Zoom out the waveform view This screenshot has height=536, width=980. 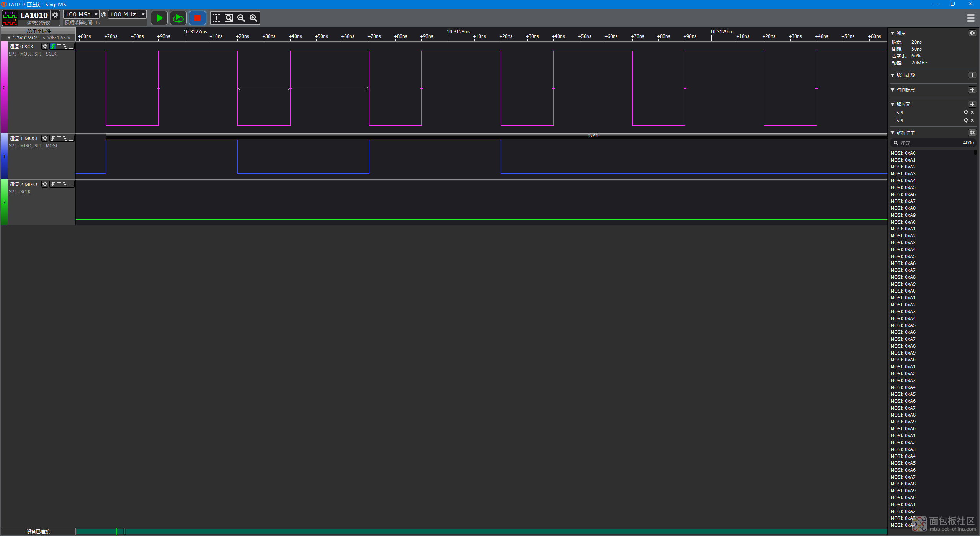point(241,18)
